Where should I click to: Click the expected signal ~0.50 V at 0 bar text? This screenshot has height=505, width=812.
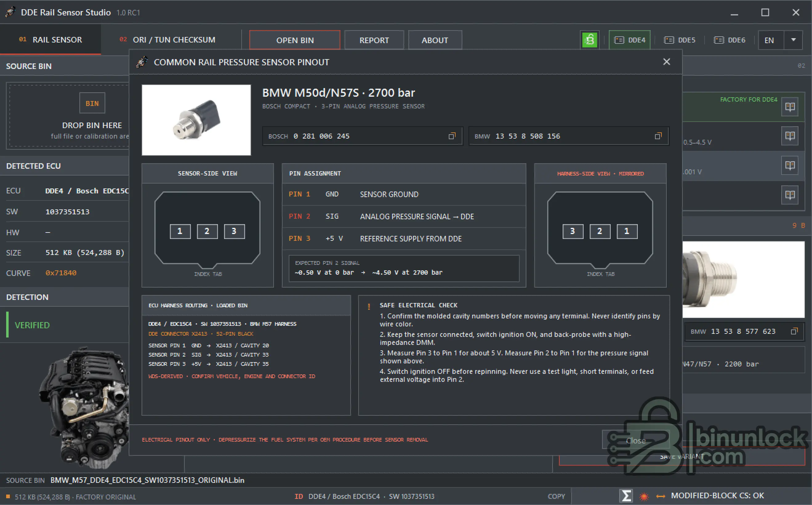pyautogui.click(x=324, y=273)
